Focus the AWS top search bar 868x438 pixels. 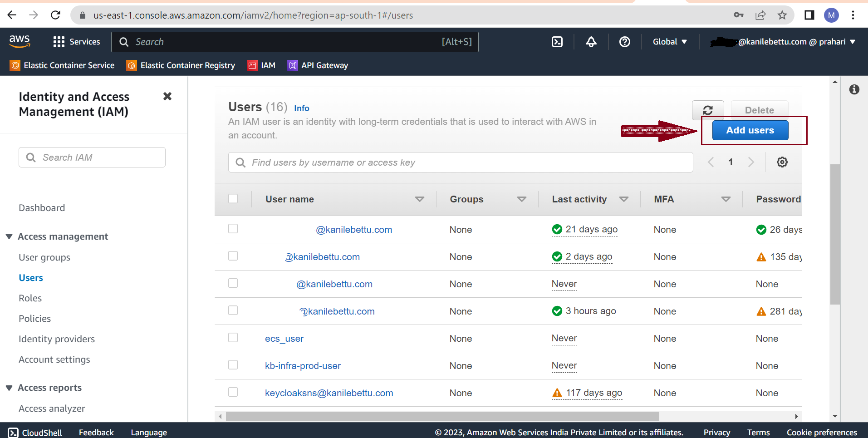click(x=295, y=42)
